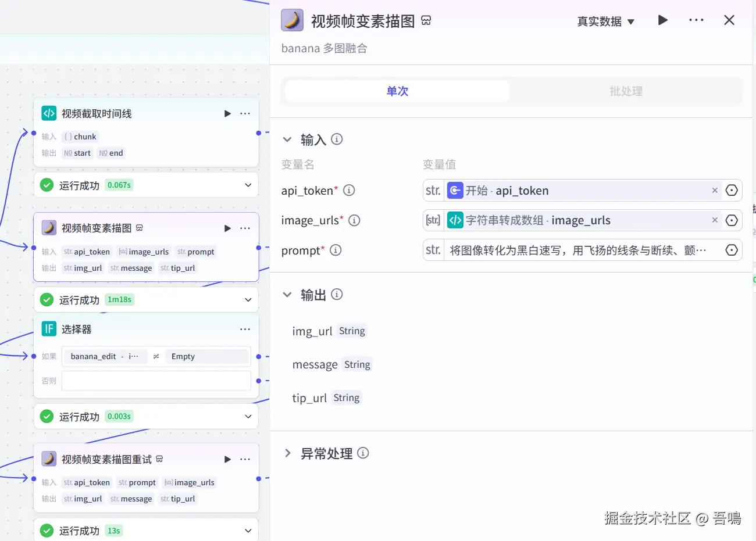Run the 视频帧变素描图重试 node play icon
Viewport: 756px width, 541px height.
click(227, 459)
